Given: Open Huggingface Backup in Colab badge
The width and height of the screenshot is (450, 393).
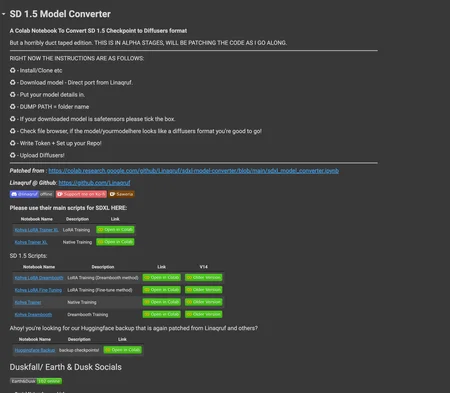Looking at the screenshot, I should [123, 350].
